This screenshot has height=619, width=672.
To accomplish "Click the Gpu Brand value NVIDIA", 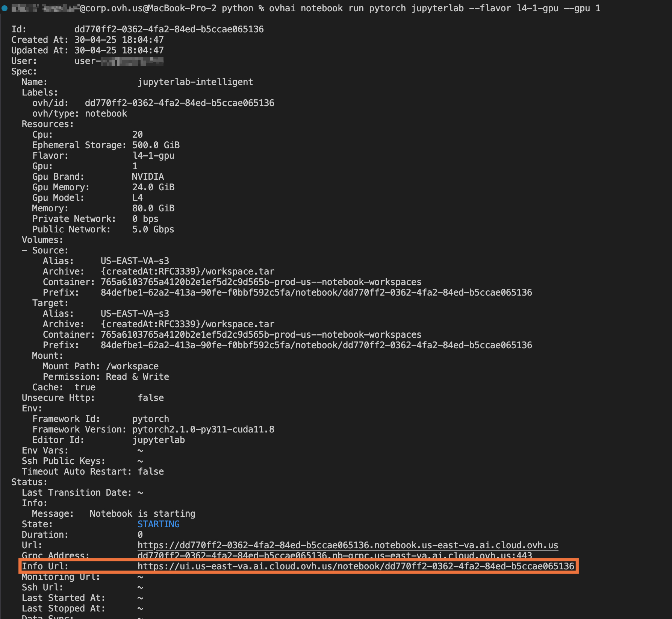I will (148, 177).
